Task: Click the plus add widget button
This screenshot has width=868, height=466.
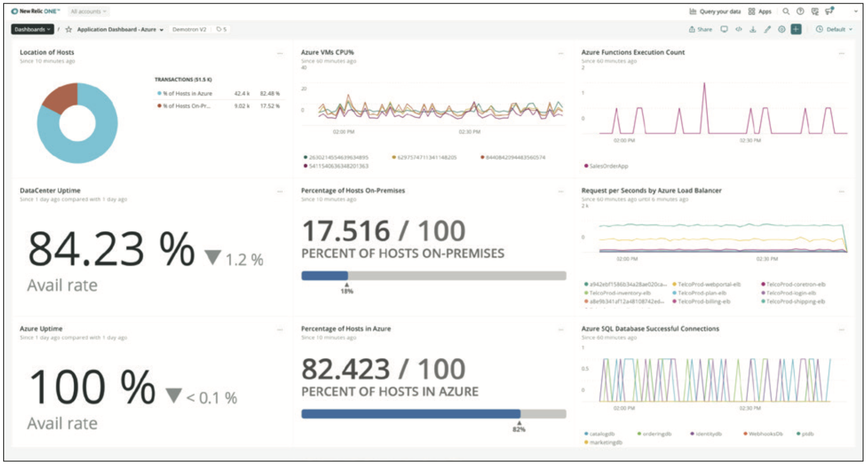Action: (x=796, y=29)
